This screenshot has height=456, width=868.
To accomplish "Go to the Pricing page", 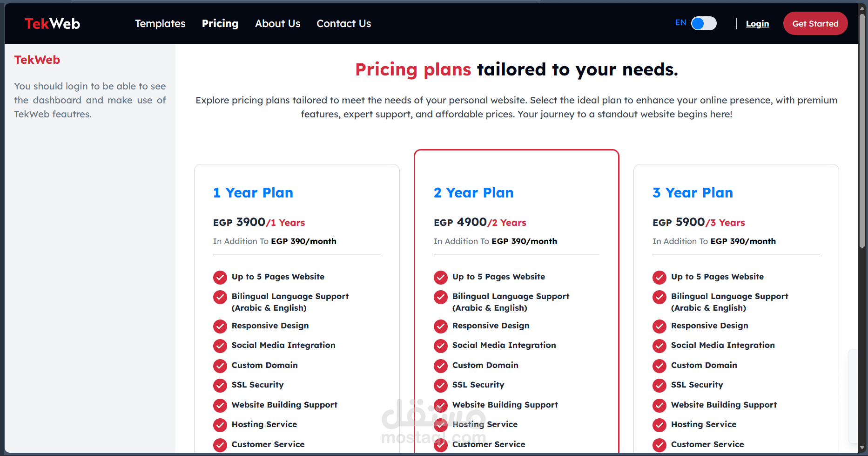I will (x=220, y=24).
